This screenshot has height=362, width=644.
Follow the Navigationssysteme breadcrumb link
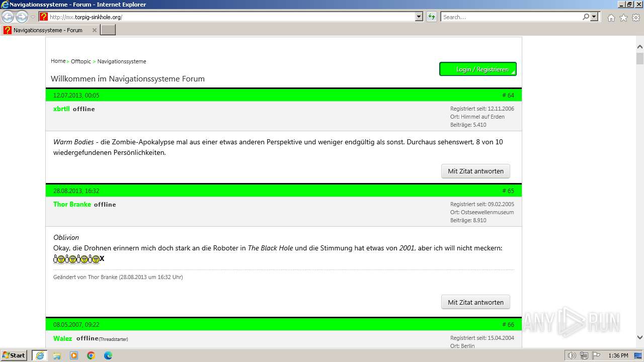[122, 61]
